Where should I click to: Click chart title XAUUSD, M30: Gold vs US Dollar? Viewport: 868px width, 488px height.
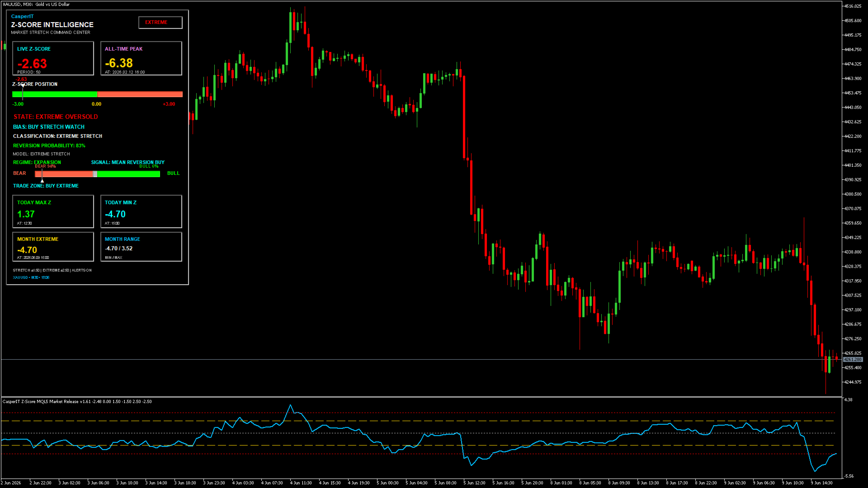click(x=36, y=5)
